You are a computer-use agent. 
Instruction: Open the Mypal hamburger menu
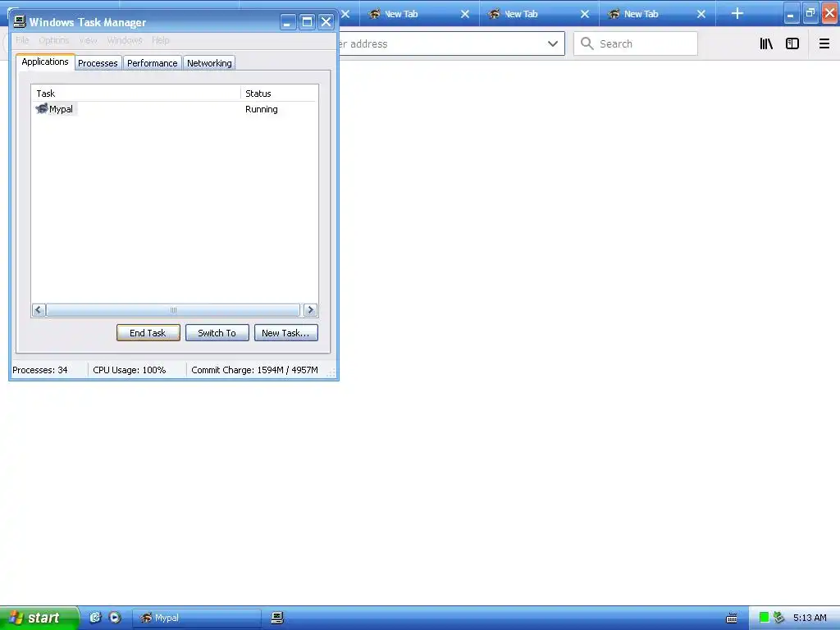[x=824, y=44]
